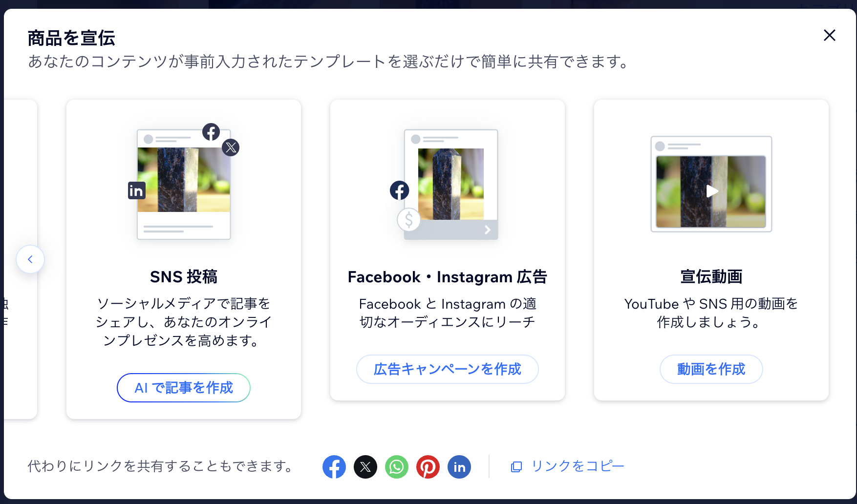Screen dimensions: 857x504
Task: Click LinkedIn badge on SNS 投稿 illustration
Action: [137, 190]
